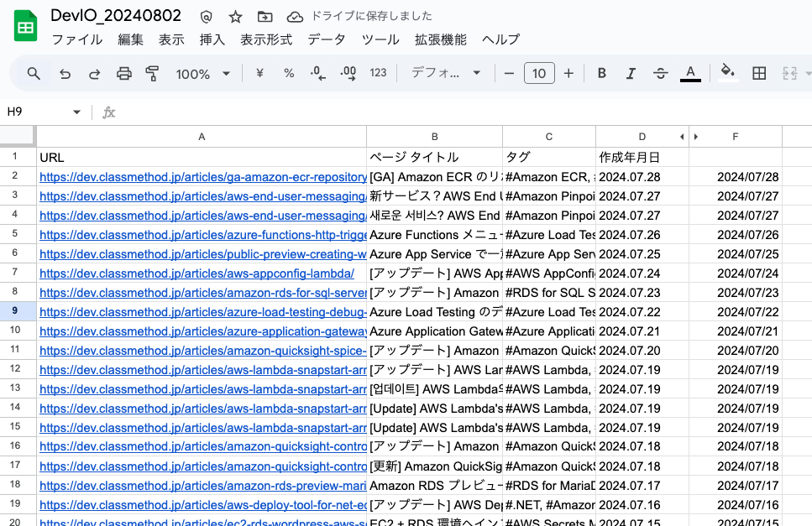Open the font family dropdown
This screenshot has height=526, width=812.
(445, 73)
